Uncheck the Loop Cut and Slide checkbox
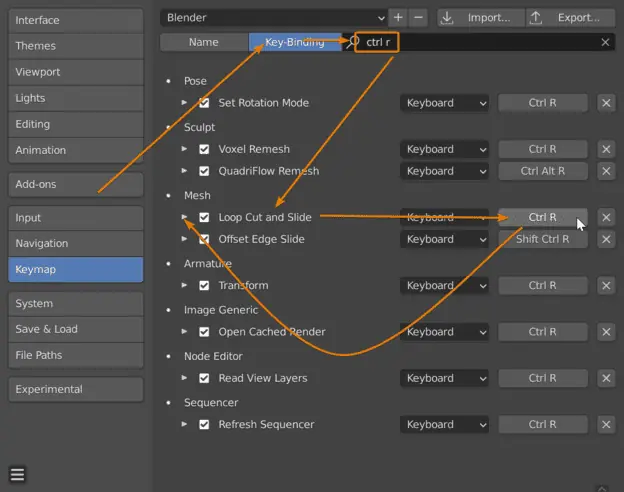The image size is (624, 492). pyautogui.click(x=204, y=217)
